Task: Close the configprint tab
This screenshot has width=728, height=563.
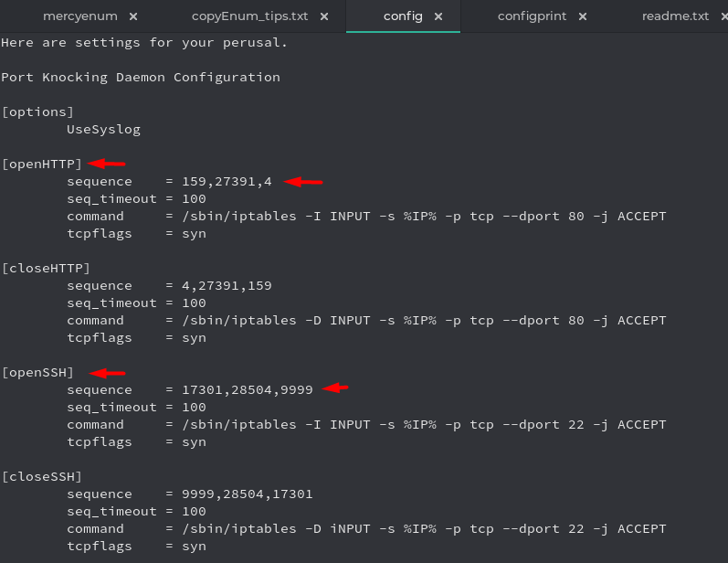Action: [583, 16]
